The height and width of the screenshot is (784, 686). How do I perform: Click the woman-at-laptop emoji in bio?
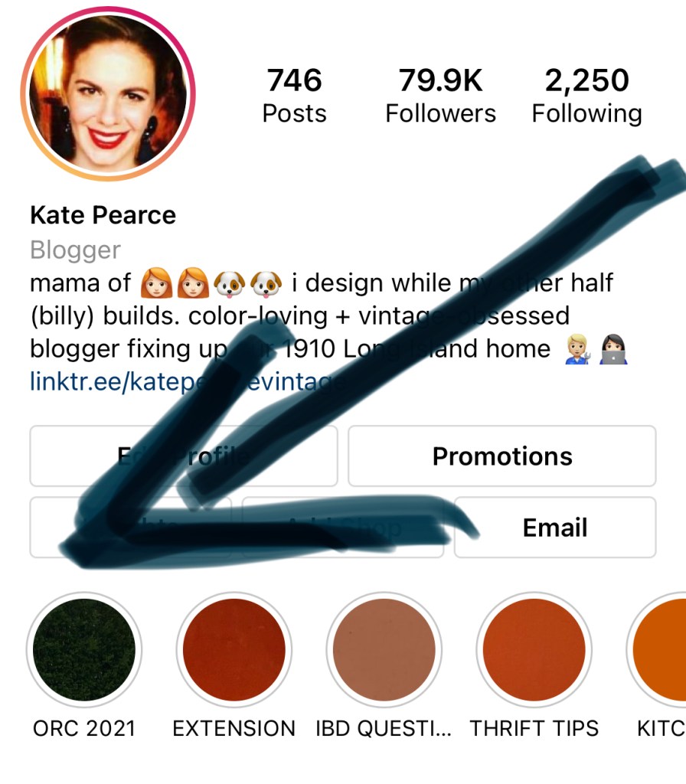(614, 349)
